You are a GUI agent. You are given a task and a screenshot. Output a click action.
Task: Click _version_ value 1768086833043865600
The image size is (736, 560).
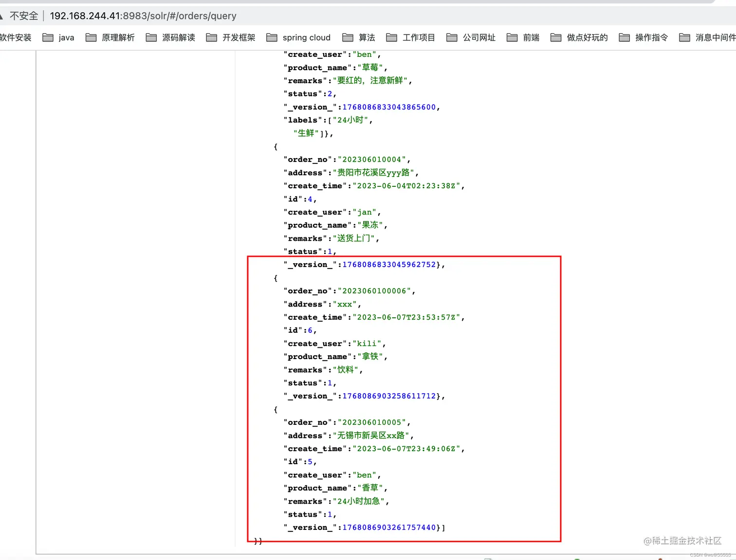point(389,107)
